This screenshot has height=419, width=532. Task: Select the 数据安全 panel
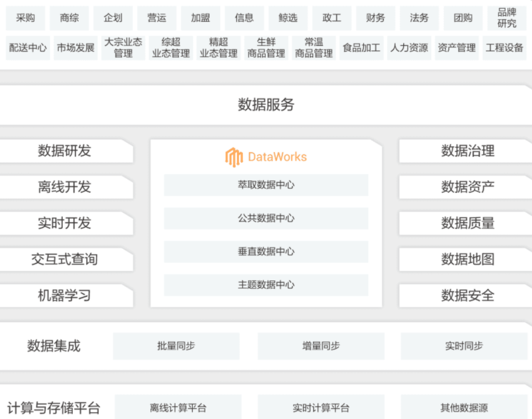pyautogui.click(x=465, y=296)
